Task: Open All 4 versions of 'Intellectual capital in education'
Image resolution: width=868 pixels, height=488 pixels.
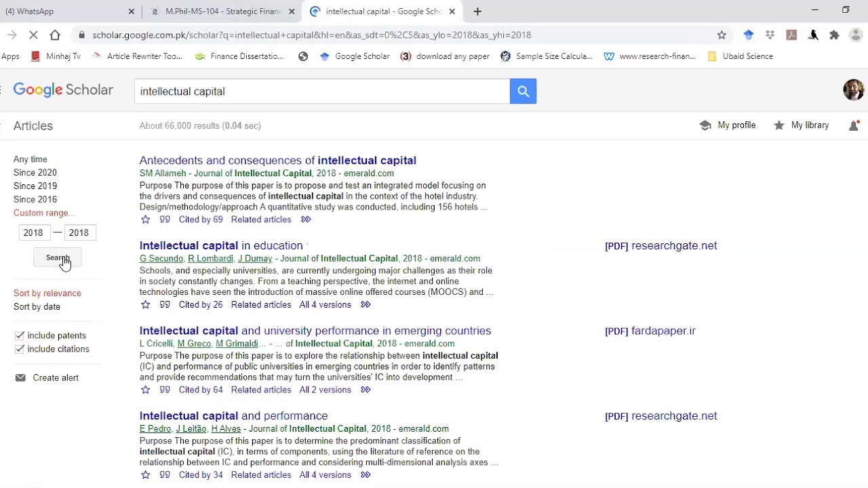Action: 325,305
